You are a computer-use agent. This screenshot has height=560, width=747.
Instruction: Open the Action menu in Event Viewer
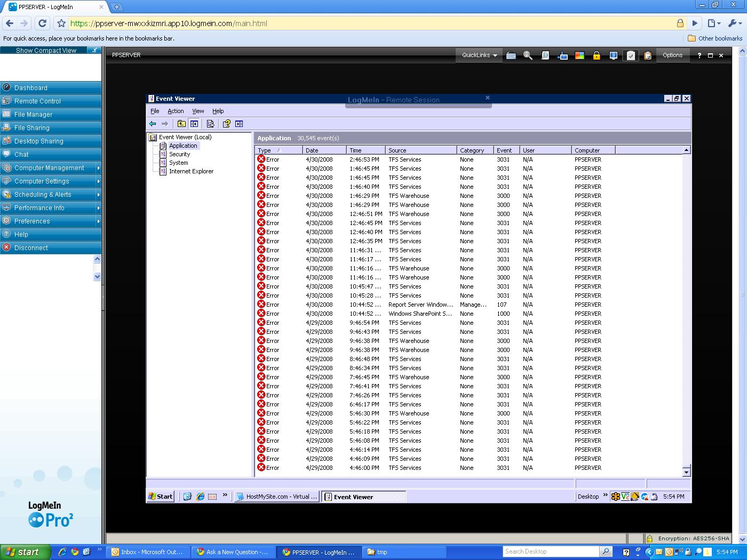176,111
